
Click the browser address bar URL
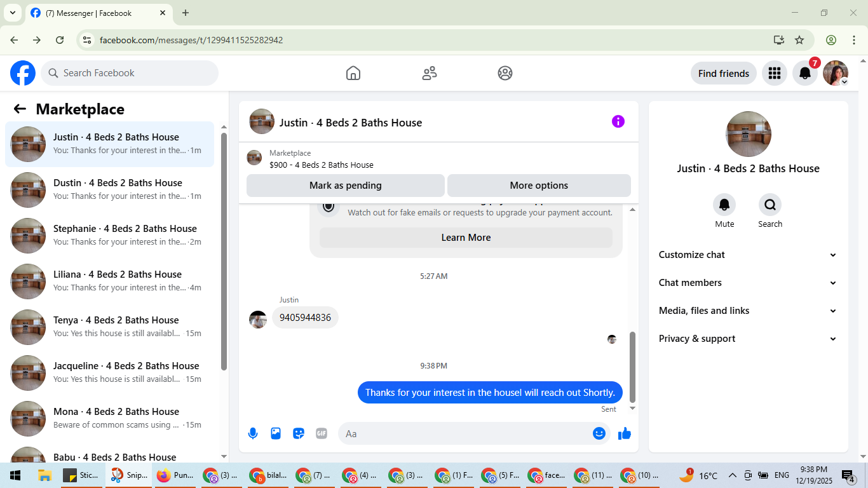click(x=191, y=40)
